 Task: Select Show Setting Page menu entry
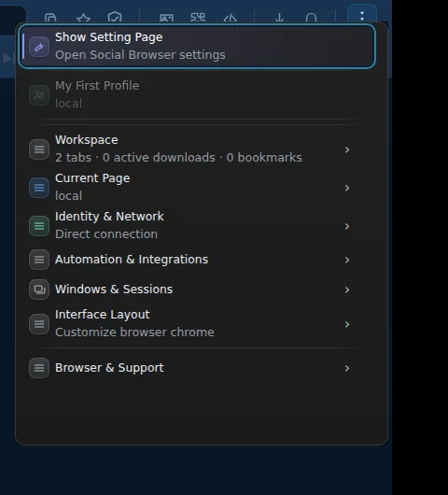[x=197, y=47]
